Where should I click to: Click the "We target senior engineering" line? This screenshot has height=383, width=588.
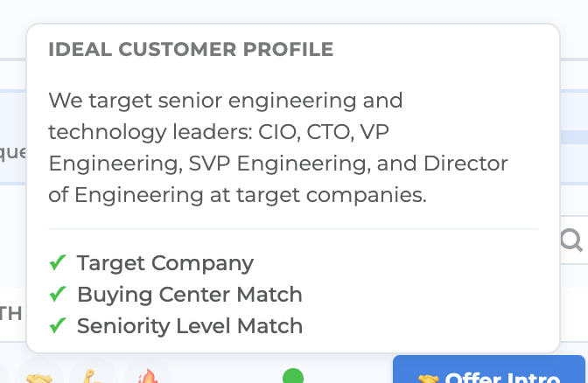226,100
